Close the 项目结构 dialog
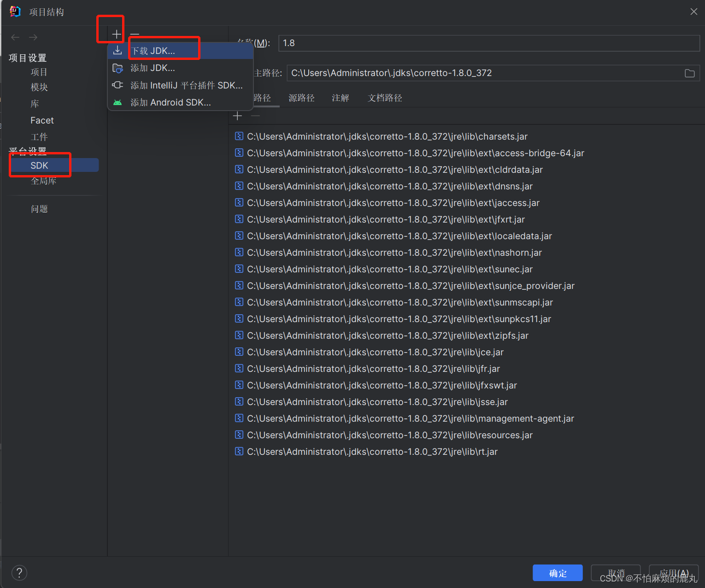This screenshot has height=588, width=705. pyautogui.click(x=693, y=12)
